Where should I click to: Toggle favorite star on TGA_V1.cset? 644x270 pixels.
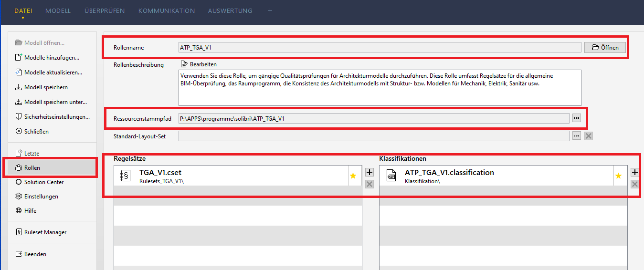pyautogui.click(x=353, y=176)
